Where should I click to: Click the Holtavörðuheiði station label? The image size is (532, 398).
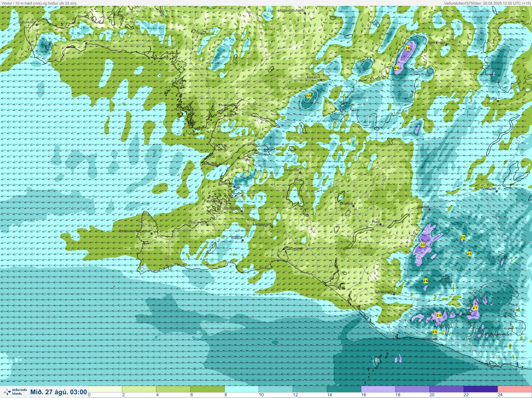(x=291, y=10)
